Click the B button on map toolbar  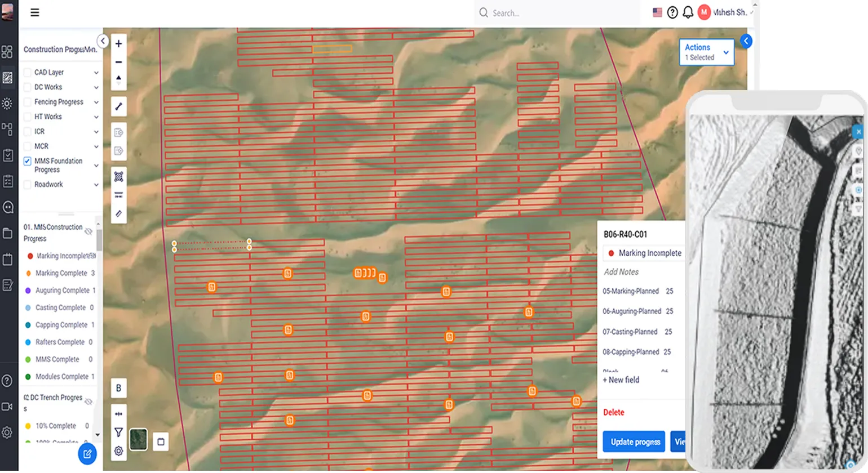click(118, 388)
